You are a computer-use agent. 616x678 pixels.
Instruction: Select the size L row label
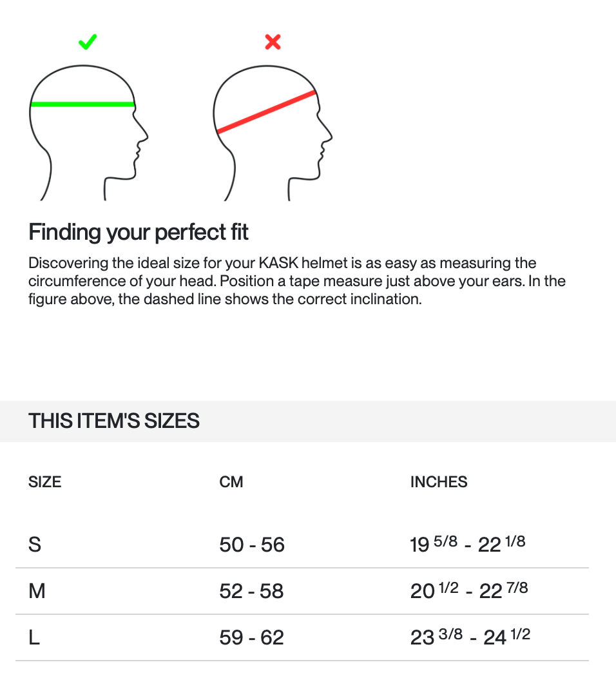34,637
